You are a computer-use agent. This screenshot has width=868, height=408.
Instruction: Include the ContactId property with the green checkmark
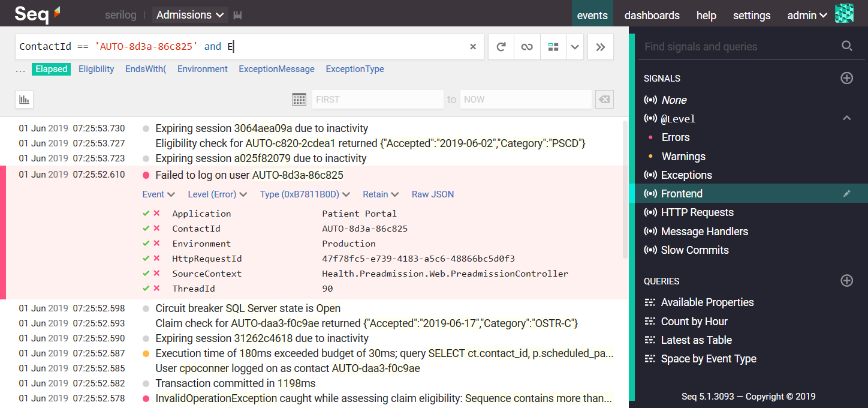tap(147, 228)
